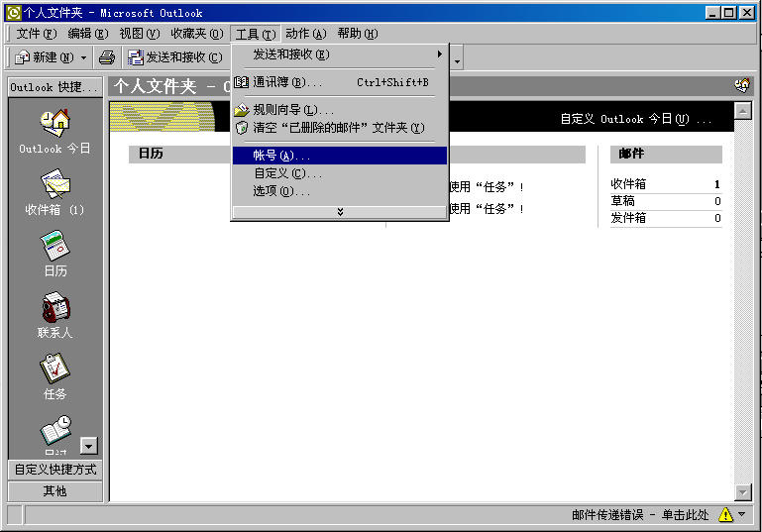Viewport: 762px width, 532px height.
Task: Open the 联系人 shortcut icon
Action: 55,307
